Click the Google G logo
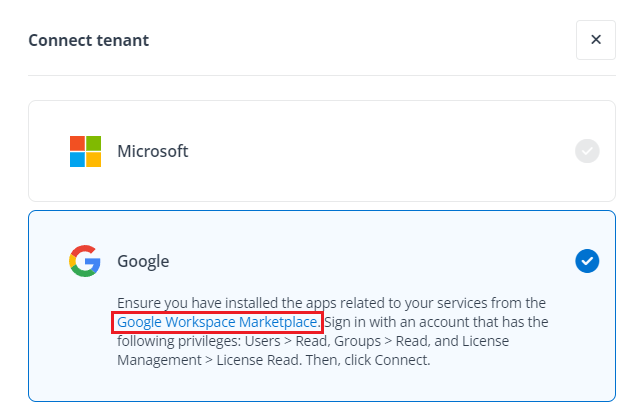 point(85,261)
